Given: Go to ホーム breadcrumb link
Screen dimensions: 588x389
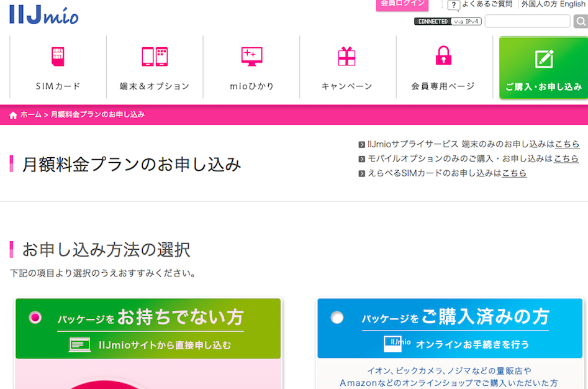Looking at the screenshot, I should pos(31,114).
